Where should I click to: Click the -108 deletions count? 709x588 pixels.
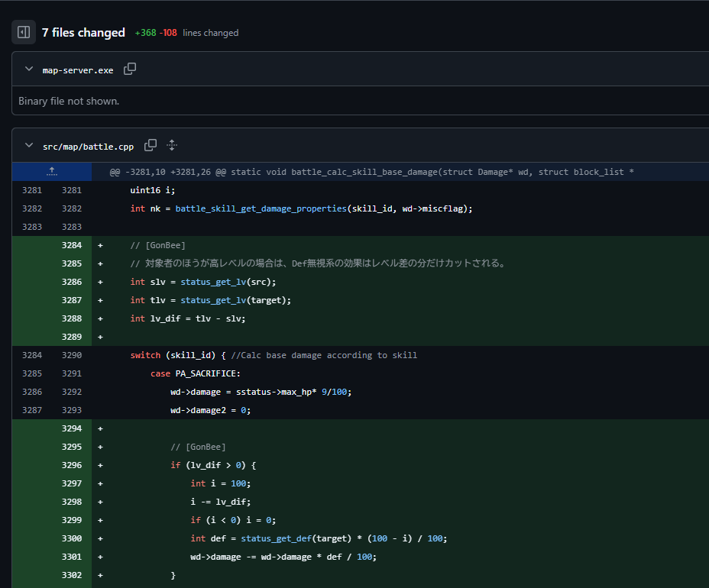pyautogui.click(x=168, y=33)
